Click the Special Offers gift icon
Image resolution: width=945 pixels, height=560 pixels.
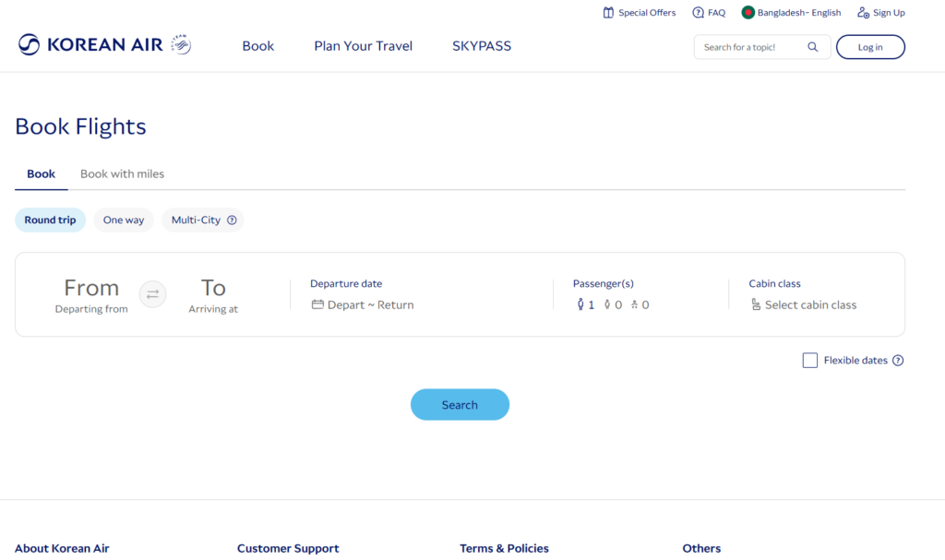608,13
